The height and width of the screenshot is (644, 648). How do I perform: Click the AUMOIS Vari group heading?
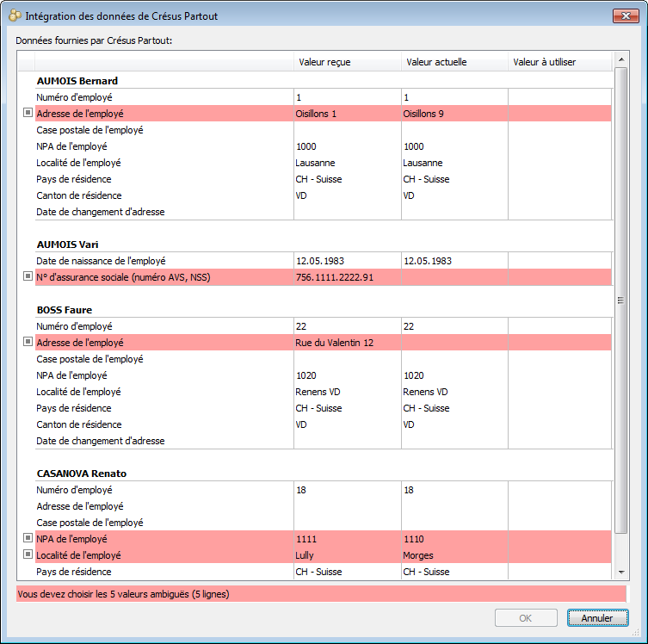(67, 245)
